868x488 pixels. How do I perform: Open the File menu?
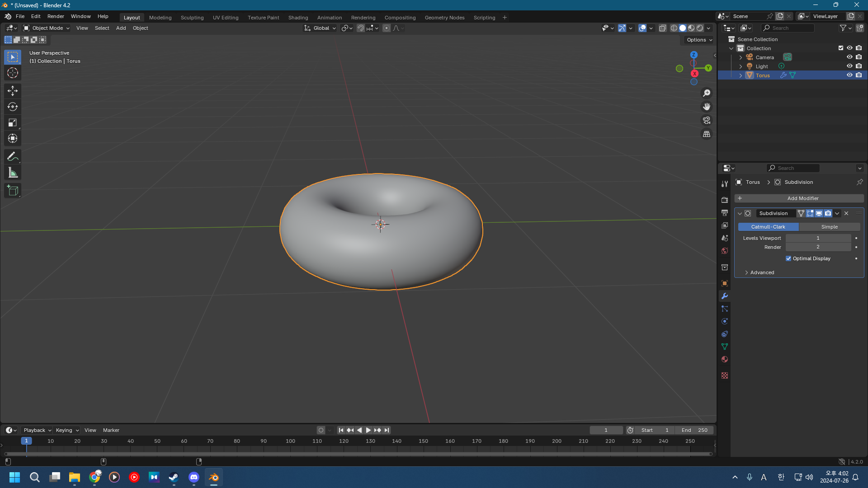pos(20,16)
